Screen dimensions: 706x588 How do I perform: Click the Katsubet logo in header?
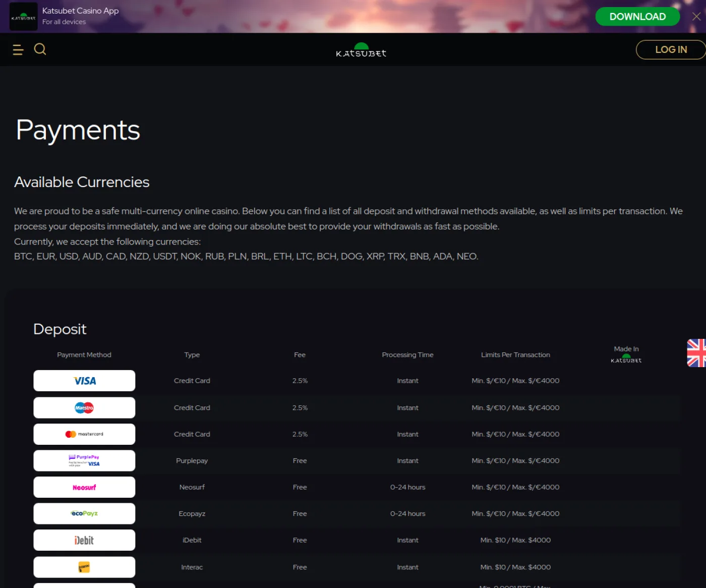click(361, 50)
